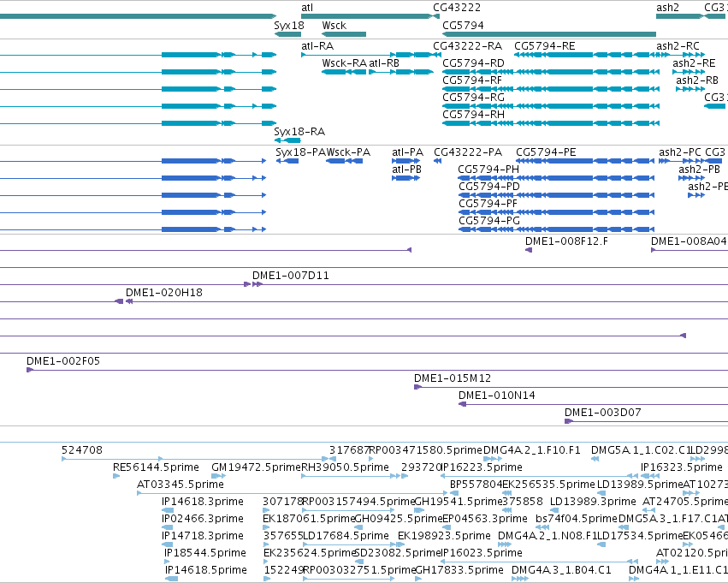The image size is (728, 583).
Task: Open transcript CG5794-RG label
Action: pos(474,98)
